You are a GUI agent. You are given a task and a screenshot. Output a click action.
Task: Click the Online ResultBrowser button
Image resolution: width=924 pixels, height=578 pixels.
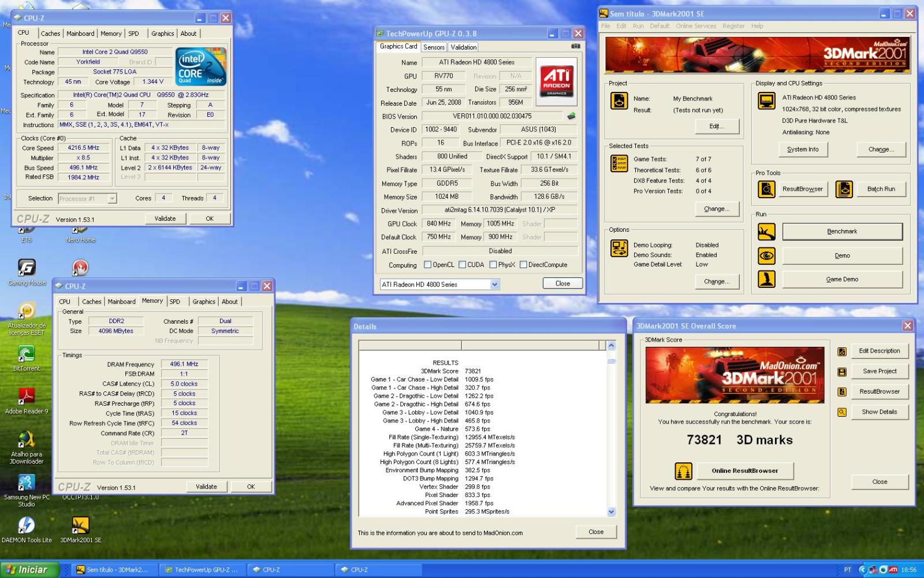[x=744, y=471]
